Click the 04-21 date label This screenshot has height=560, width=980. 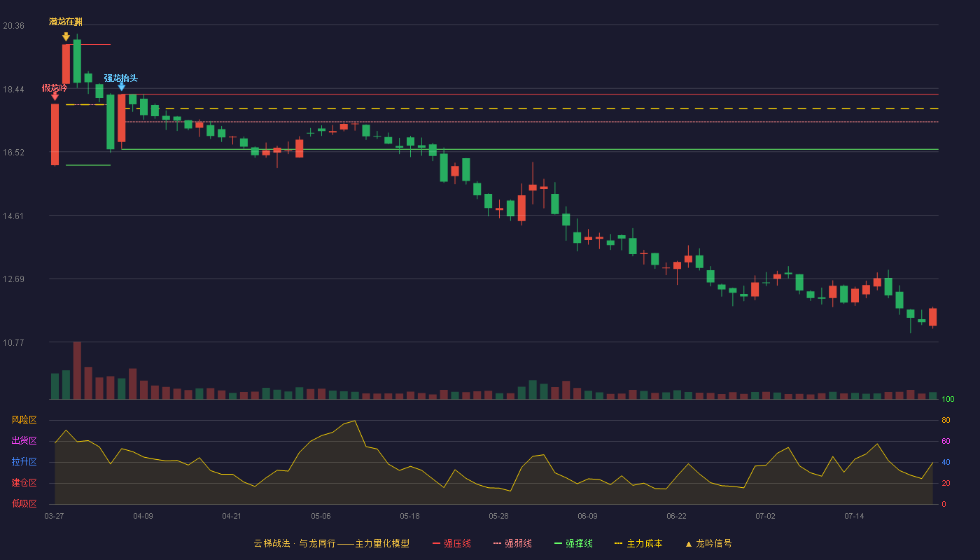click(x=232, y=516)
